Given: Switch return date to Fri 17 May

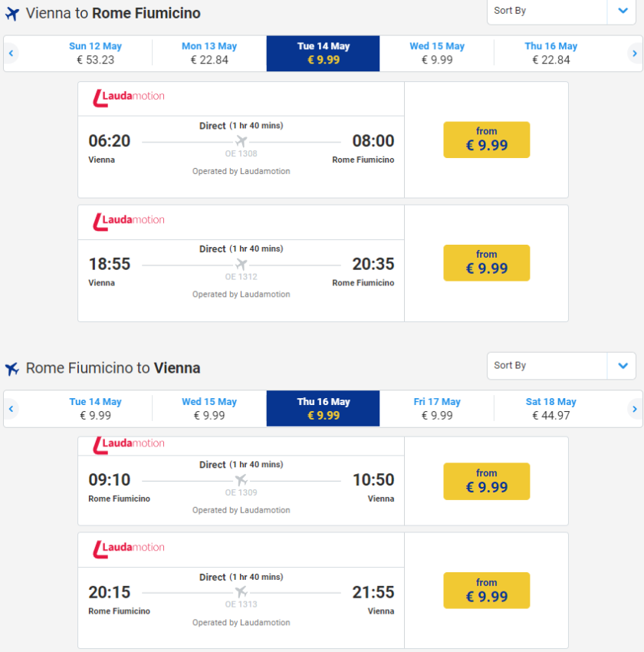Looking at the screenshot, I should pos(437,408).
